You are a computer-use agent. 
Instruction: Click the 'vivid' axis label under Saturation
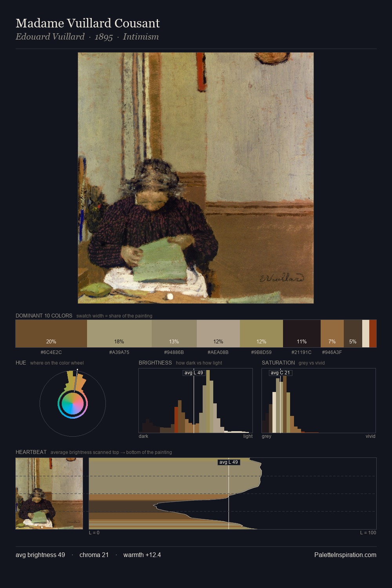pos(370,436)
